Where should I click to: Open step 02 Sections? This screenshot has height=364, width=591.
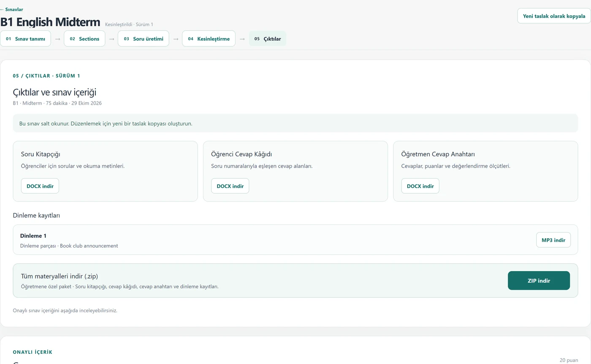(x=84, y=38)
